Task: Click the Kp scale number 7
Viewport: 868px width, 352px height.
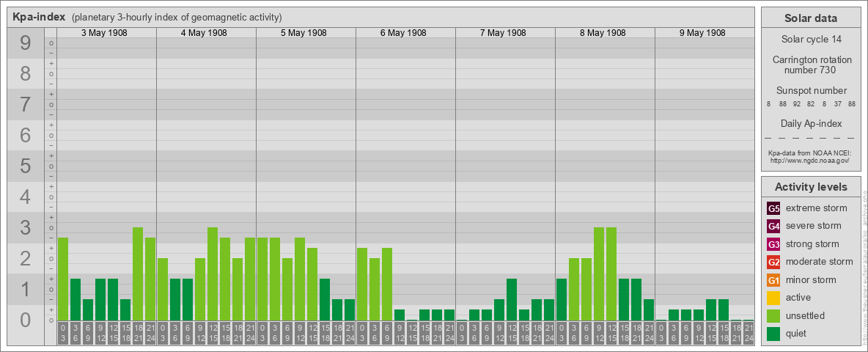Action: point(25,105)
